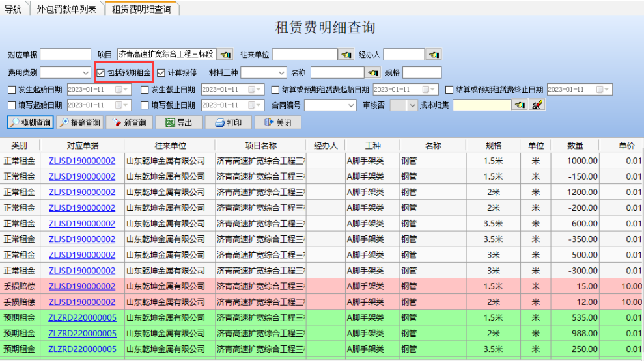Expand the 费用类别 dropdown
The image size is (644, 361).
click(87, 73)
